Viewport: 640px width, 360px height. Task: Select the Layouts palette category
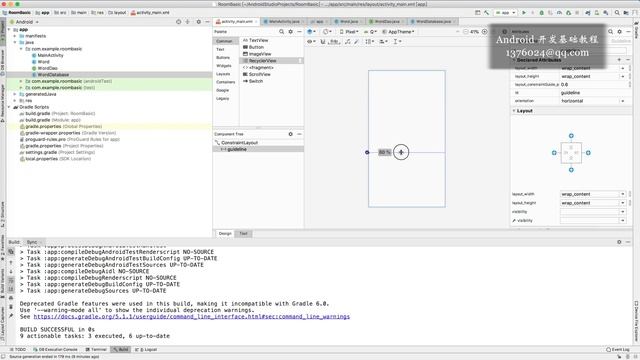223,74
